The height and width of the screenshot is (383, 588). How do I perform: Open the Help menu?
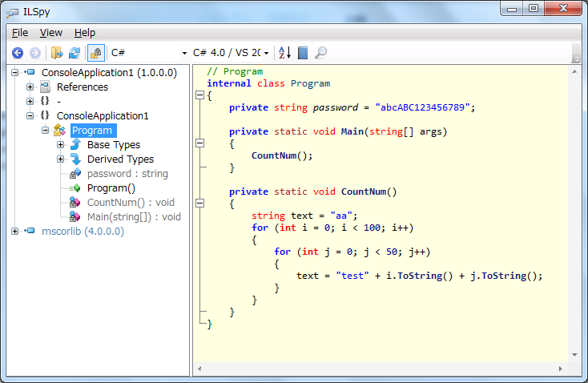pyautogui.click(x=85, y=33)
